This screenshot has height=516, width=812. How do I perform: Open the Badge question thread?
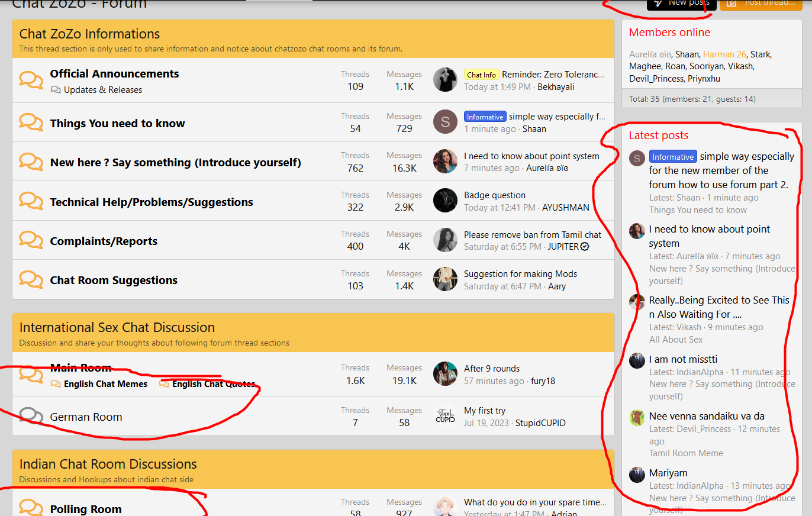point(494,195)
